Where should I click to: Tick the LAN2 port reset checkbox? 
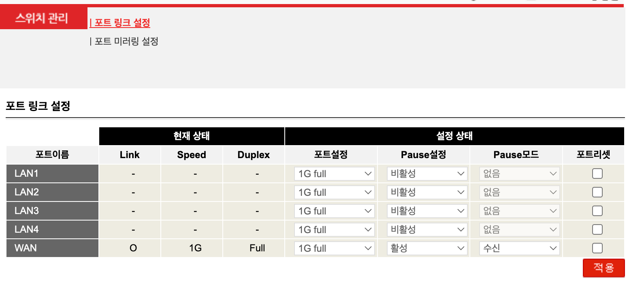[x=597, y=192]
